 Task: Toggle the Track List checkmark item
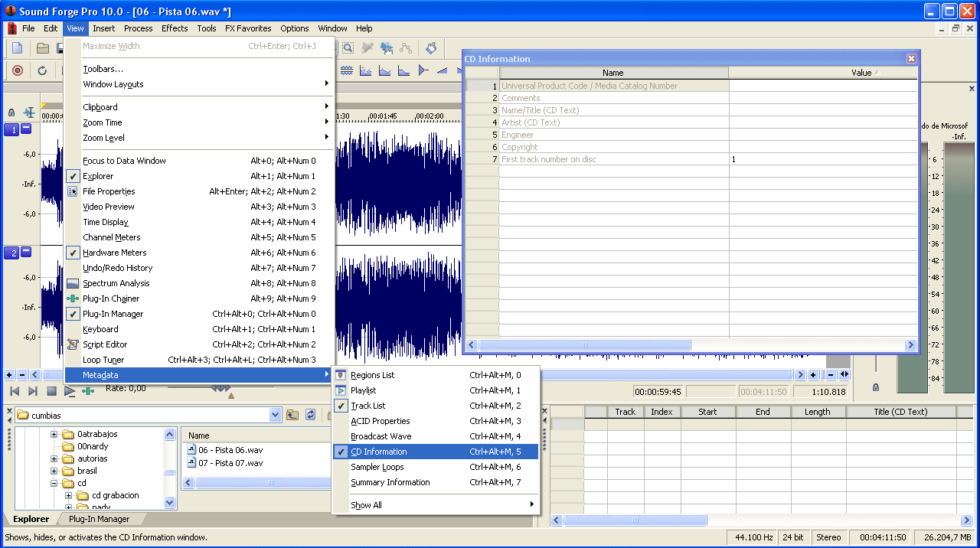click(x=367, y=406)
